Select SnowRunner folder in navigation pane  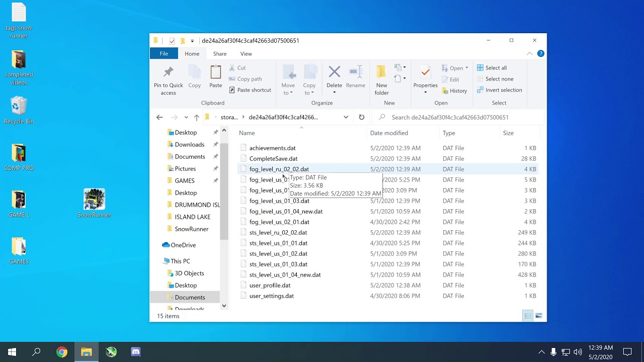191,229
